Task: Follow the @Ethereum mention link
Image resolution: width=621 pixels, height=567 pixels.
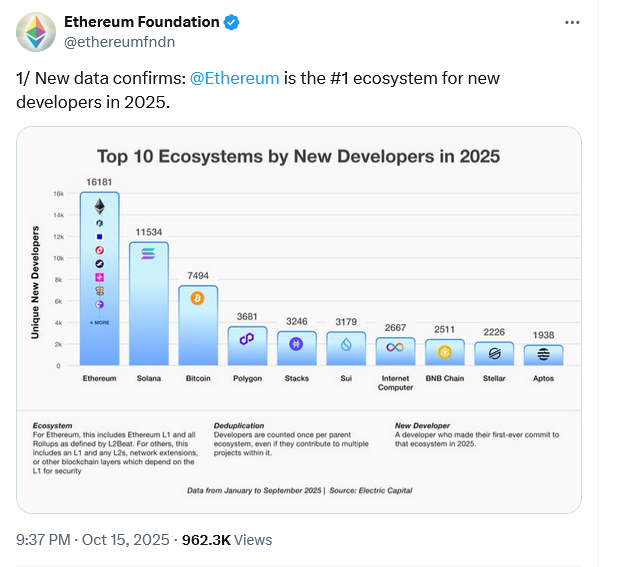Action: click(234, 78)
